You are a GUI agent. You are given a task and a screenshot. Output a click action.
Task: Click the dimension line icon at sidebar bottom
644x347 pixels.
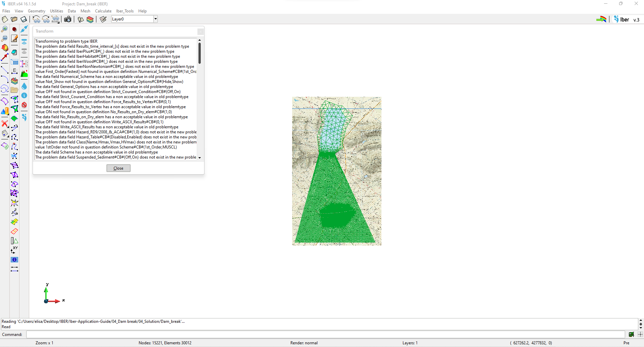[14, 269]
